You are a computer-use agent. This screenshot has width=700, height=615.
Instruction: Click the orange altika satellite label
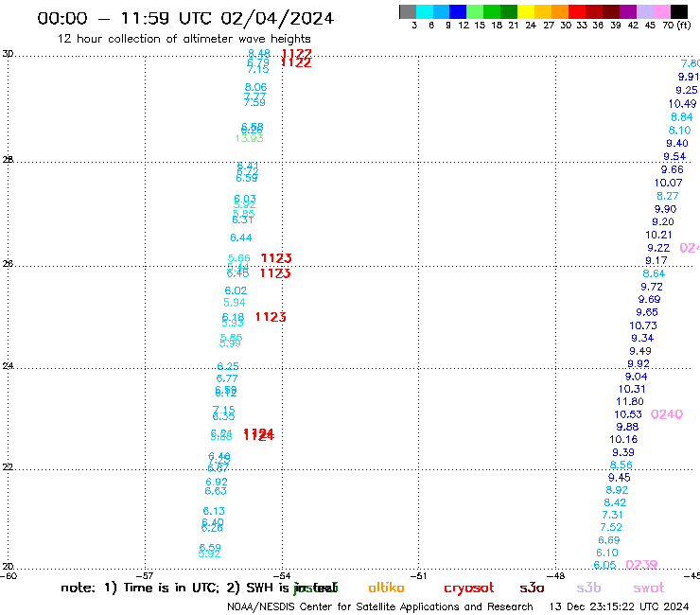pyautogui.click(x=386, y=588)
